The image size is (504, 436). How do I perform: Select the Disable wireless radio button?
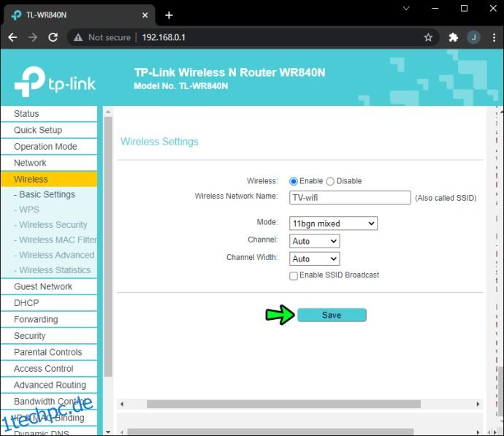330,181
